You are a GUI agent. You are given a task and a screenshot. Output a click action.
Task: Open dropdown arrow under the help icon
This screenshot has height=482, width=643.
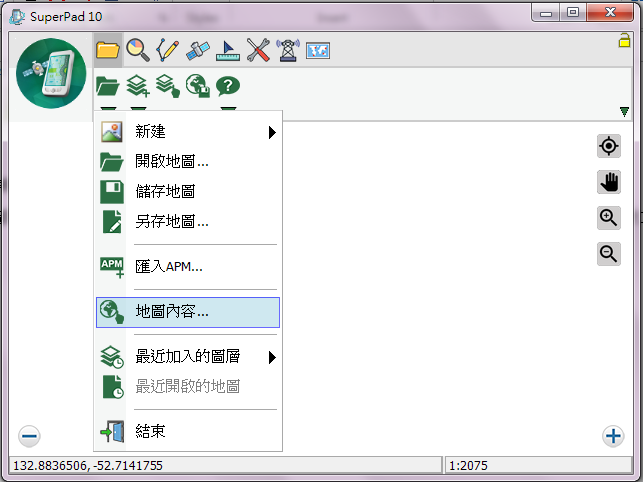point(228,109)
